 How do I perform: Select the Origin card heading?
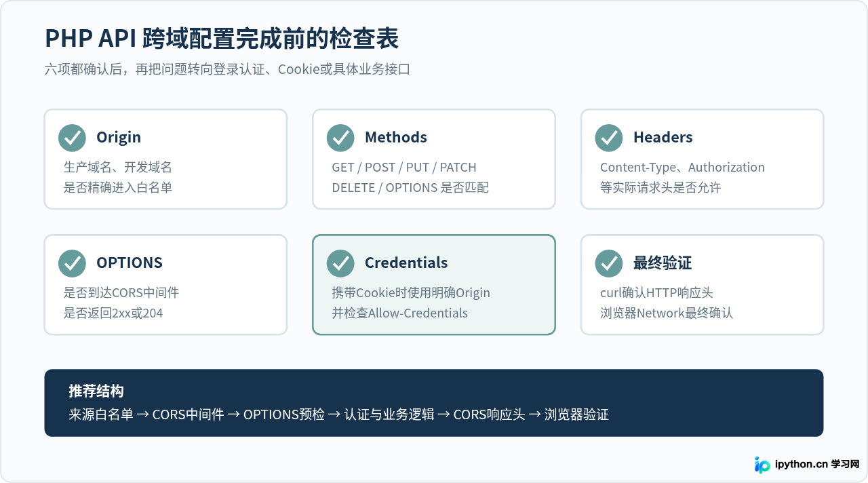pos(119,137)
